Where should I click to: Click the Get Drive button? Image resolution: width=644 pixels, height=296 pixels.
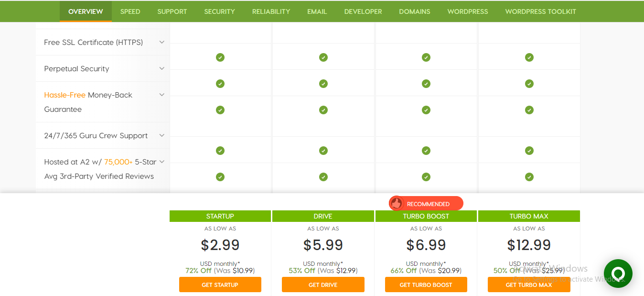(x=323, y=285)
